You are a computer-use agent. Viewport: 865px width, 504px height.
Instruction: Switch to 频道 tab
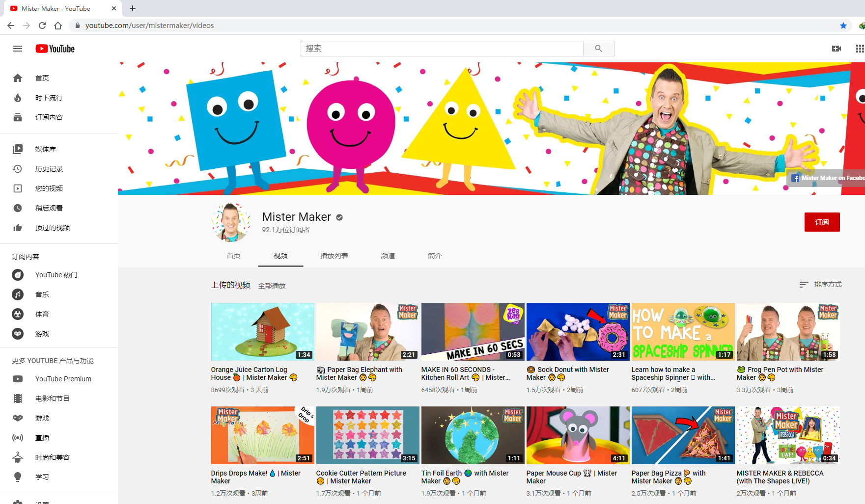point(388,256)
